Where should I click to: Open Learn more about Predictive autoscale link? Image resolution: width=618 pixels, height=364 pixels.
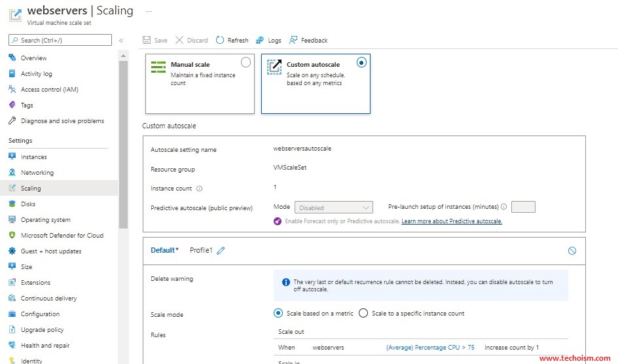point(452,221)
